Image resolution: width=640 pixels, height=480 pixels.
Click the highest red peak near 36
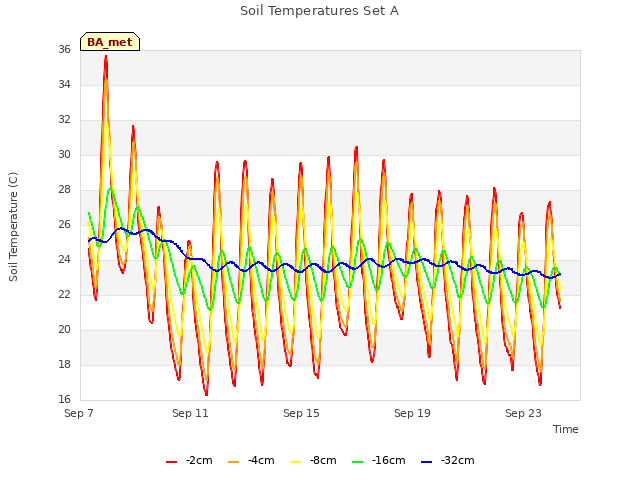106,57
